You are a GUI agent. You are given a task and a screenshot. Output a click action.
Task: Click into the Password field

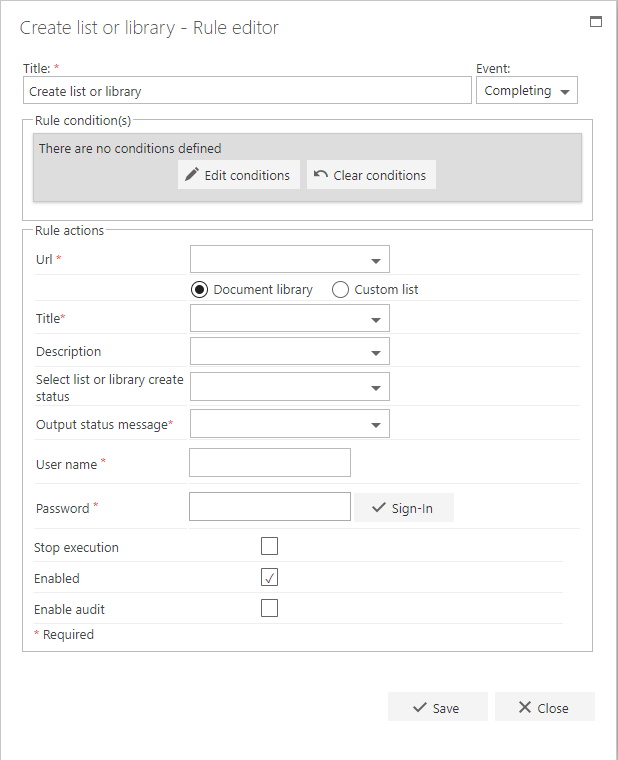(x=269, y=507)
